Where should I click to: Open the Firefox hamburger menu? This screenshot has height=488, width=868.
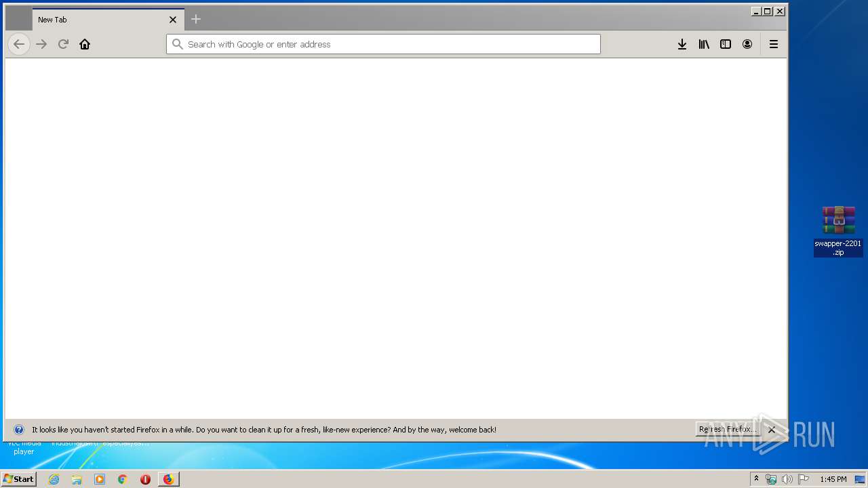(x=773, y=44)
